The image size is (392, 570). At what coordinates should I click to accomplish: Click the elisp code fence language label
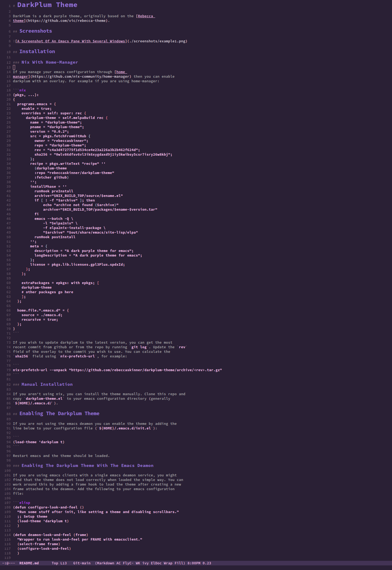point(25,503)
